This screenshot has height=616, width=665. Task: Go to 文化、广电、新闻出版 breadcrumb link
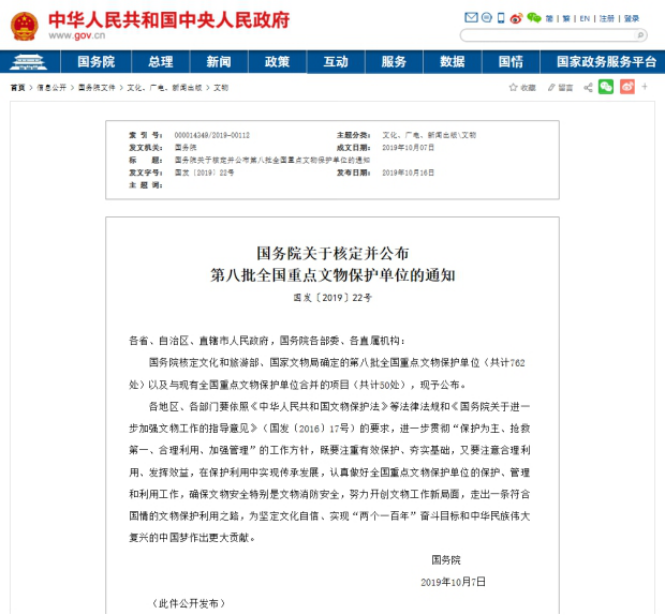(x=164, y=88)
